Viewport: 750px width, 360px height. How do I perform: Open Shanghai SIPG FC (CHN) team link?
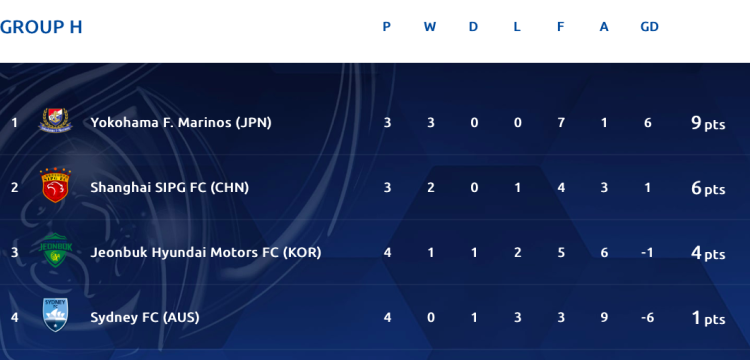(169, 188)
